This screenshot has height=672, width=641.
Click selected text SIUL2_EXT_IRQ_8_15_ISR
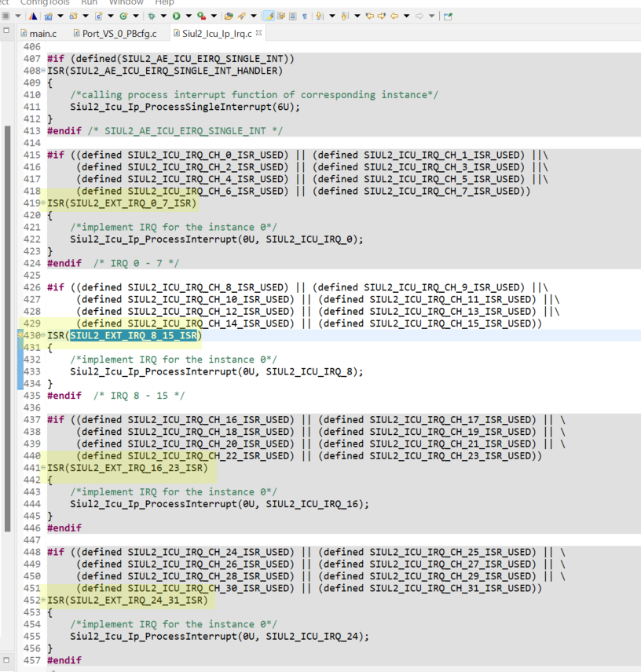pyautogui.click(x=134, y=335)
